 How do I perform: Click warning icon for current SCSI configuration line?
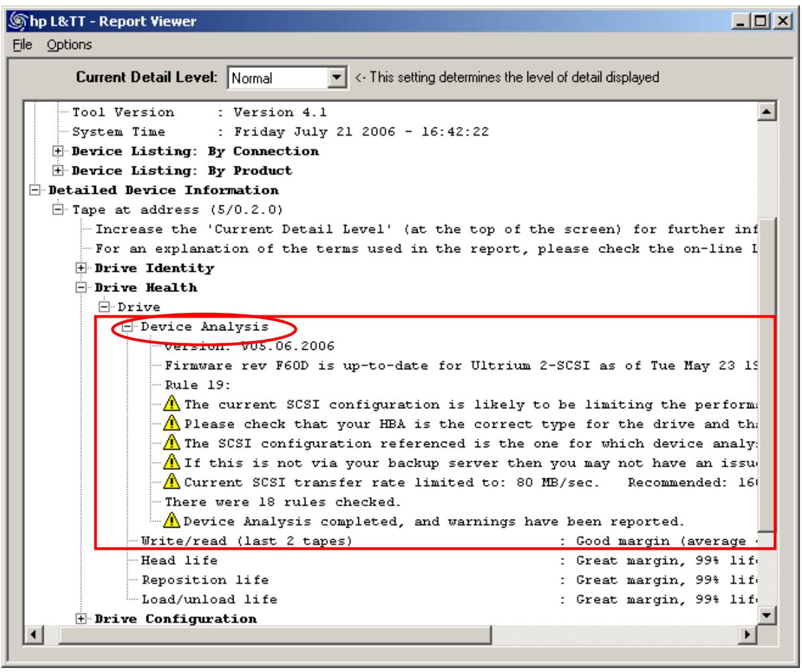tap(171, 404)
